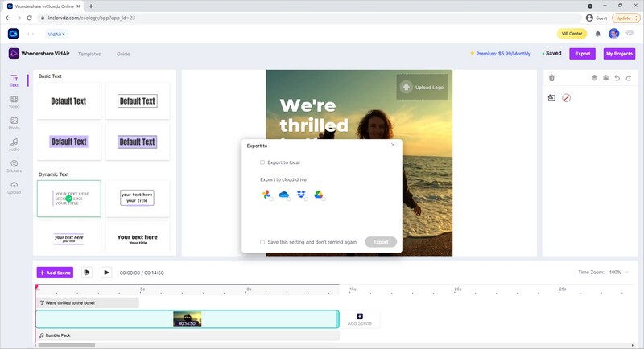
Task: Click the Upload Logo placeholder
Action: 422,87
